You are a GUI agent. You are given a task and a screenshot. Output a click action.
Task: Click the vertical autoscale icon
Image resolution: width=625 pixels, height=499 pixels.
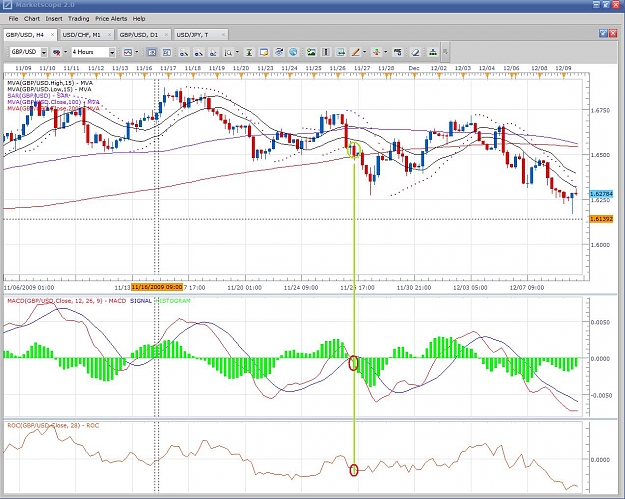pyautogui.click(x=249, y=52)
